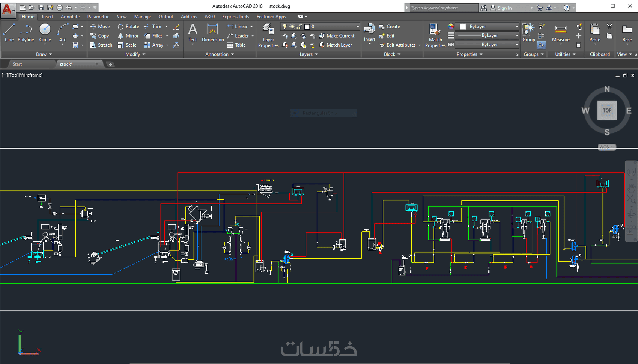Select the Line drawing tool
This screenshot has width=638, height=364.
click(x=9, y=32)
